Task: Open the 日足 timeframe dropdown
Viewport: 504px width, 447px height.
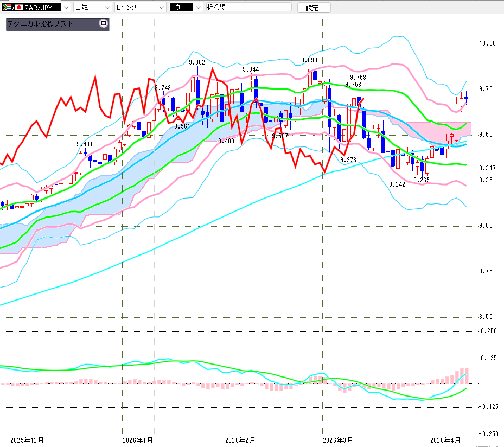Action: point(106,7)
